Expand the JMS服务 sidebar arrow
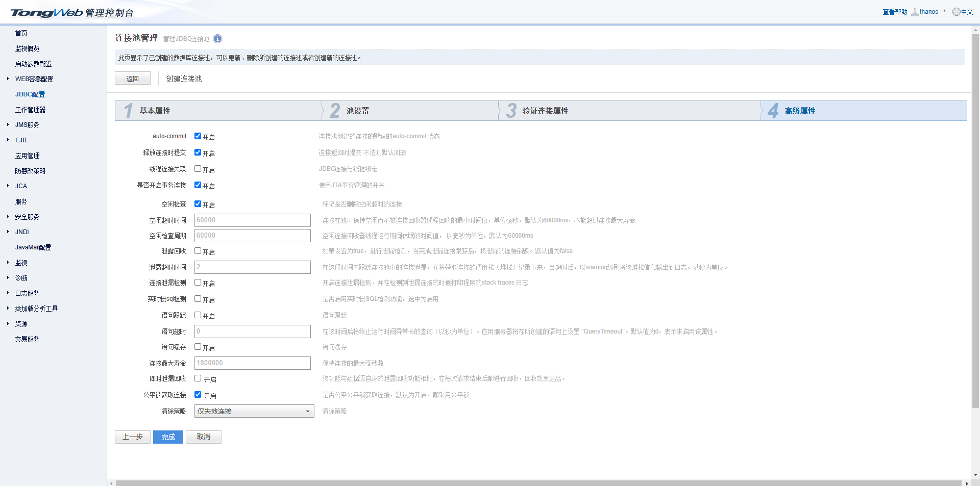The height and width of the screenshot is (486, 980). 8,125
